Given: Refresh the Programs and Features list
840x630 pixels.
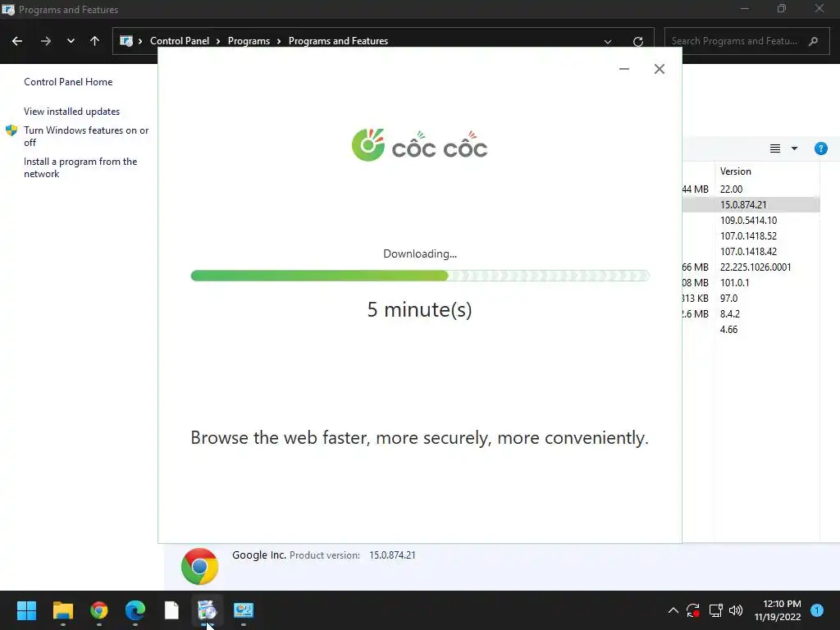Looking at the screenshot, I should pyautogui.click(x=637, y=41).
